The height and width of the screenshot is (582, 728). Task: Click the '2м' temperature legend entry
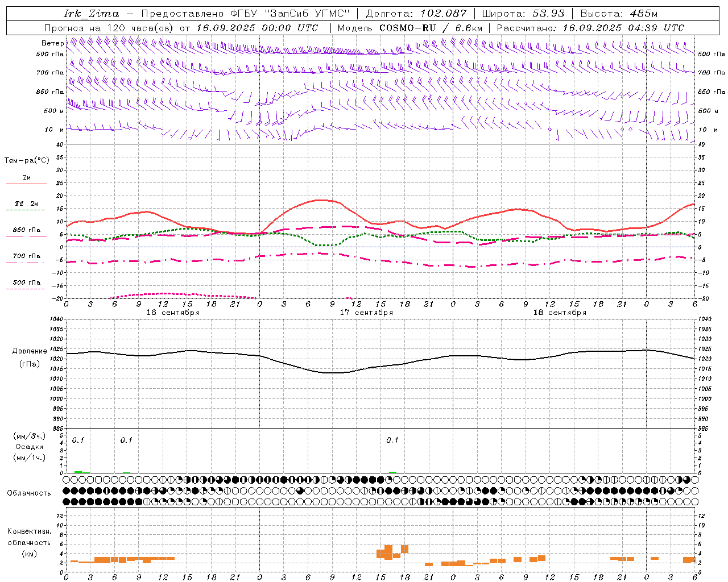27,178
